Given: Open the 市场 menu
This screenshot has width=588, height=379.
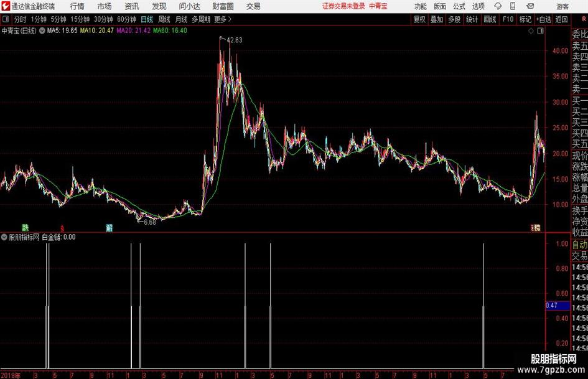Looking at the screenshot, I should 105,6.
